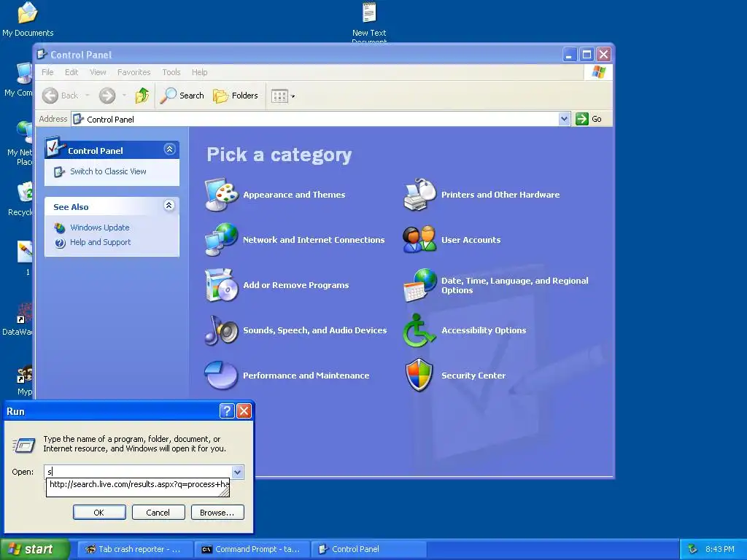Select the My Computer desktop icon
Viewport: 747px width, 560px height.
click(x=19, y=79)
